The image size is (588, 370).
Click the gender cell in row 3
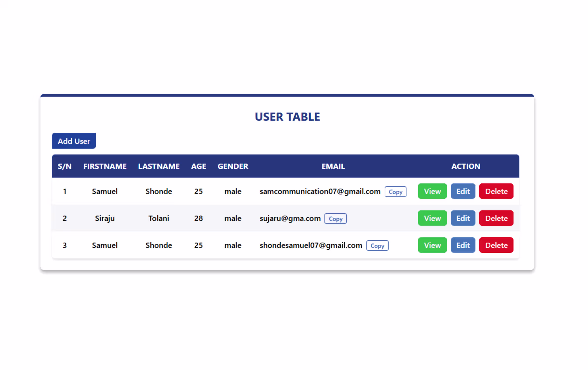tap(233, 245)
